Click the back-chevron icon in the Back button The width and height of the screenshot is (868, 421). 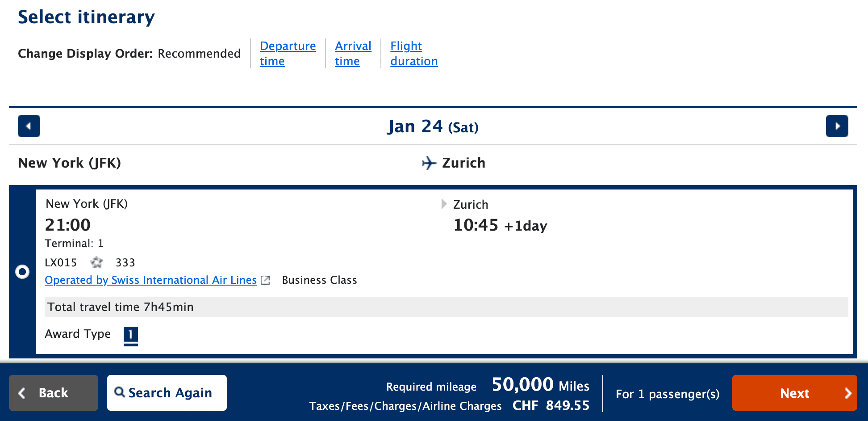click(x=22, y=393)
